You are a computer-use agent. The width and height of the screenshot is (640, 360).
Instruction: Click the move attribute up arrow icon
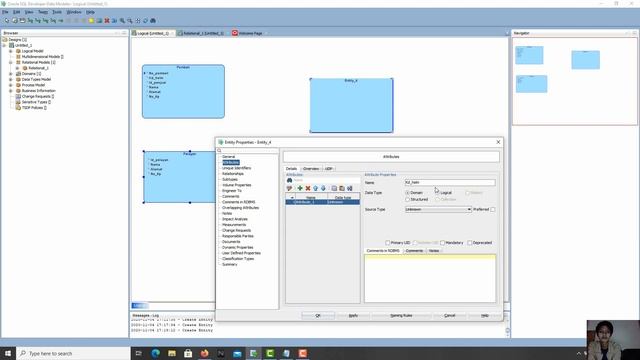click(316, 188)
